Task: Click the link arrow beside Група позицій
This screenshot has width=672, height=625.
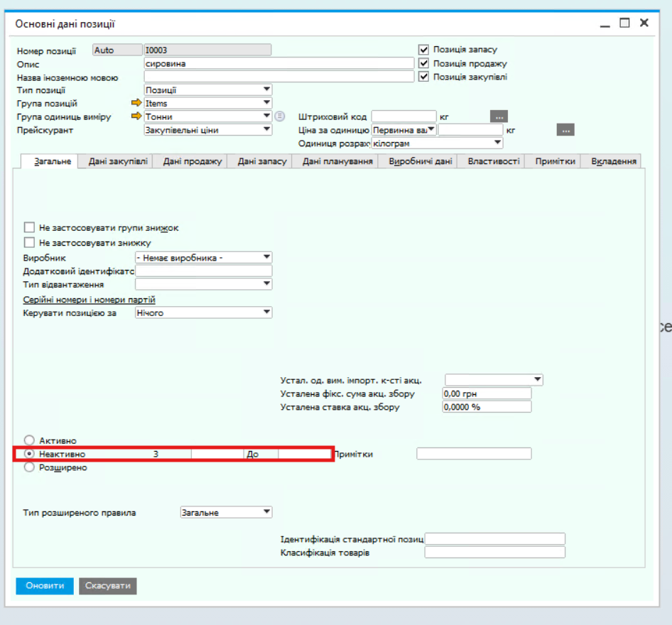Action: pyautogui.click(x=137, y=104)
